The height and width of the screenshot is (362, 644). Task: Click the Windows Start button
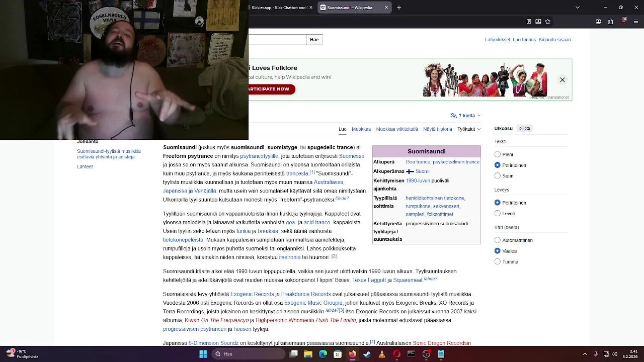[x=203, y=354]
